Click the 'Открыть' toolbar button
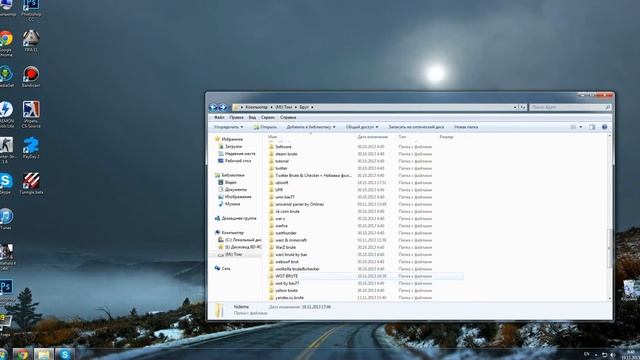The width and height of the screenshot is (640, 360). (x=265, y=127)
